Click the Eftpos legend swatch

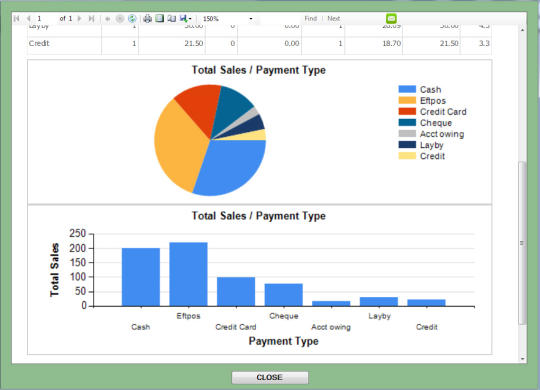tap(407, 100)
